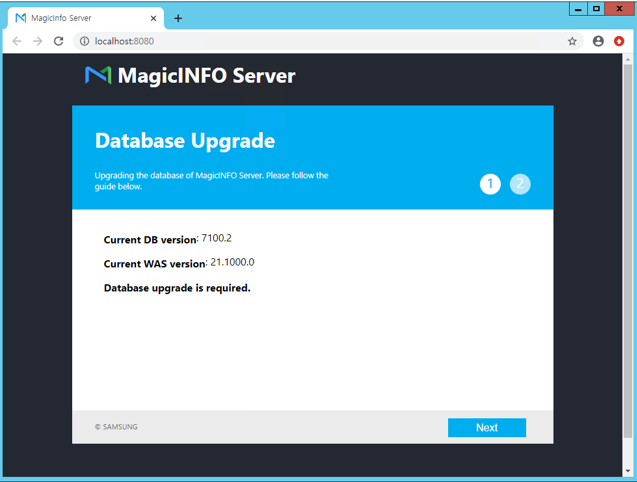Close the MagicInfo Server tab
Screen dimensions: 637x482
pyautogui.click(x=154, y=18)
